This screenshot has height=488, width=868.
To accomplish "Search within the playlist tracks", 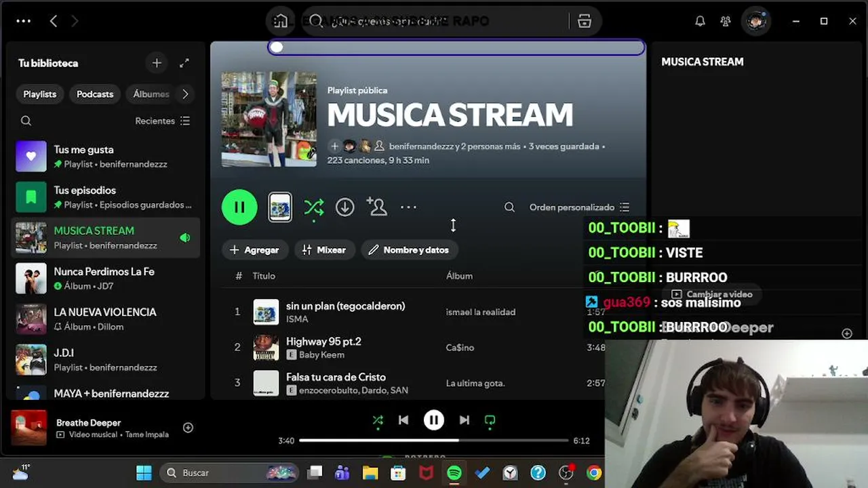I will (509, 207).
